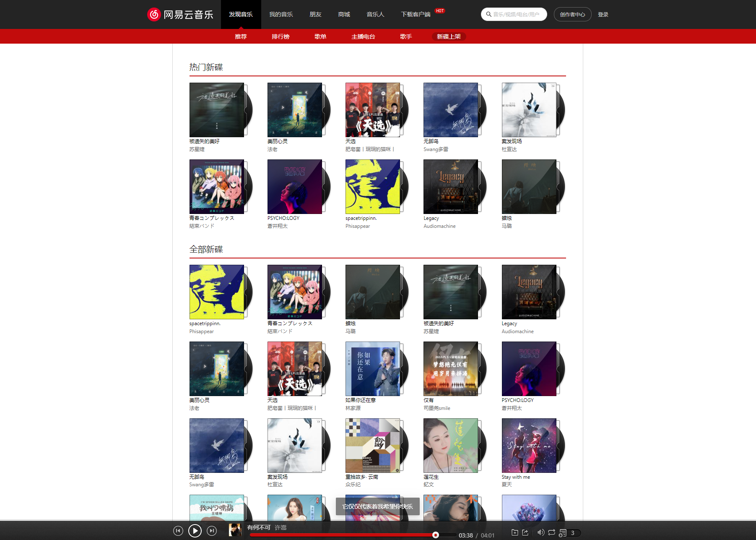Open 蜡烛 album cover in 热门新碟
The height and width of the screenshot is (540, 756).
[x=529, y=187]
